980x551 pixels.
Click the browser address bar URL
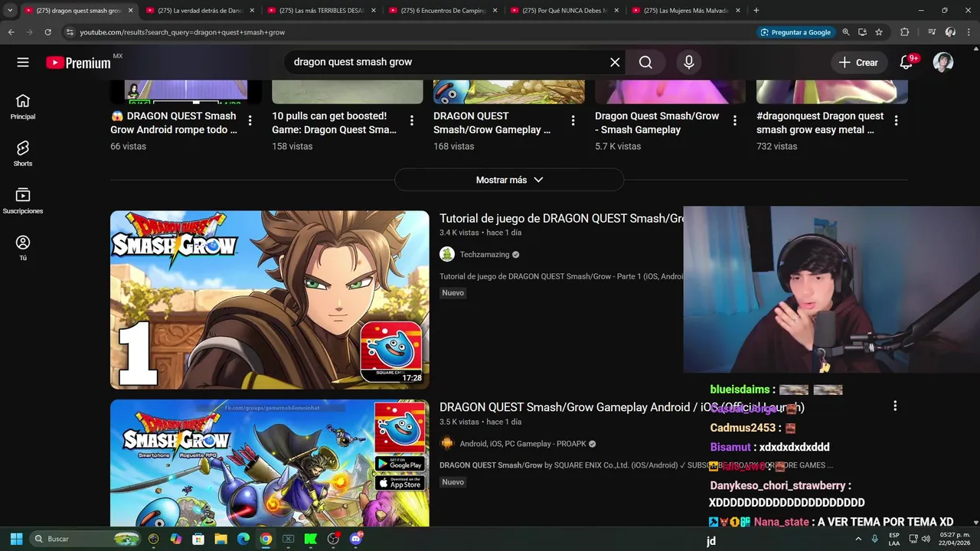[x=182, y=32]
